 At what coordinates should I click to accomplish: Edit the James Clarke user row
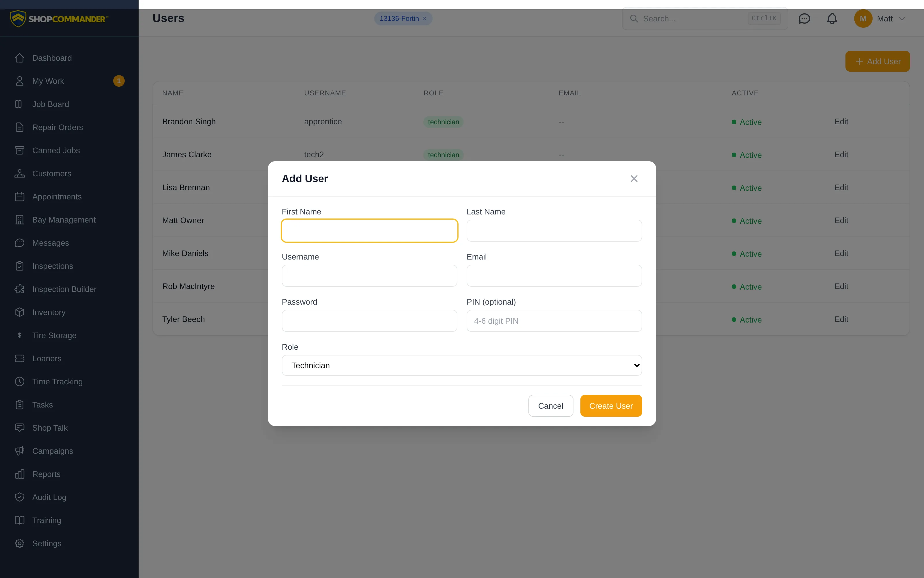click(x=841, y=154)
